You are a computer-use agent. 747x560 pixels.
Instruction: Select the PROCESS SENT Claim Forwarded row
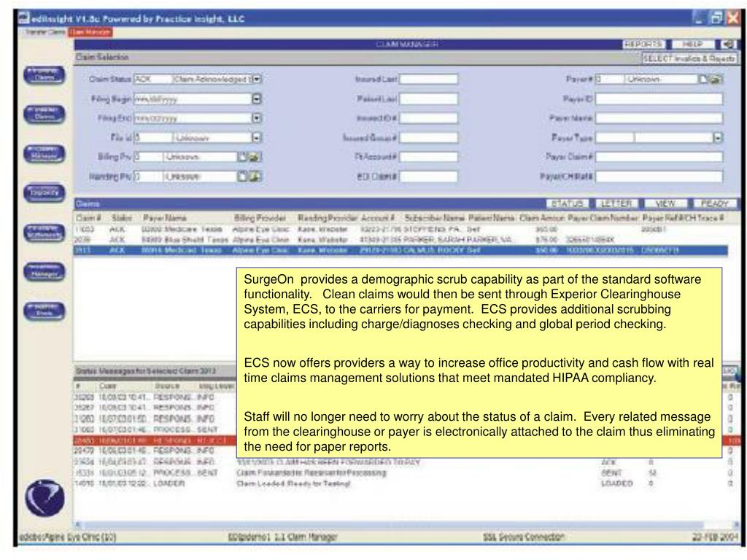[407, 472]
